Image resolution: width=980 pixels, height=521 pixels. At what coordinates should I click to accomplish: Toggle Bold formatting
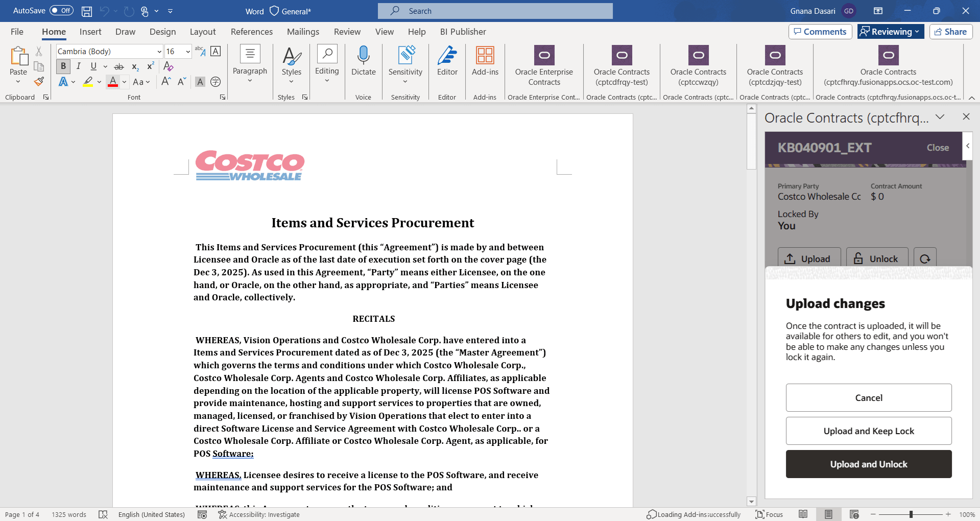[x=63, y=66]
